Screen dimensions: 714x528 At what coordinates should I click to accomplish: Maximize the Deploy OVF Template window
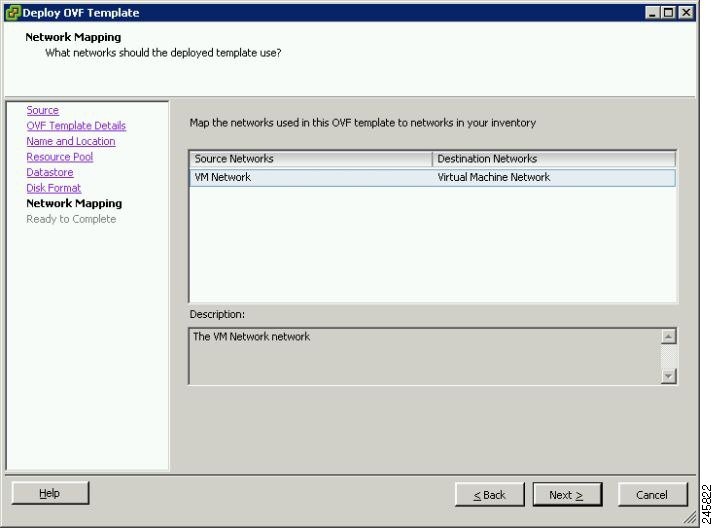tap(668, 13)
